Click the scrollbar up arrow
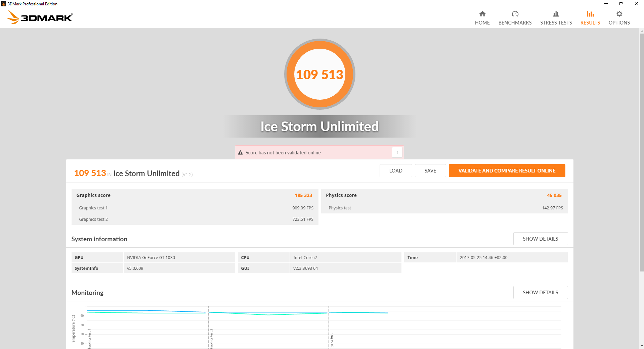 click(642, 31)
